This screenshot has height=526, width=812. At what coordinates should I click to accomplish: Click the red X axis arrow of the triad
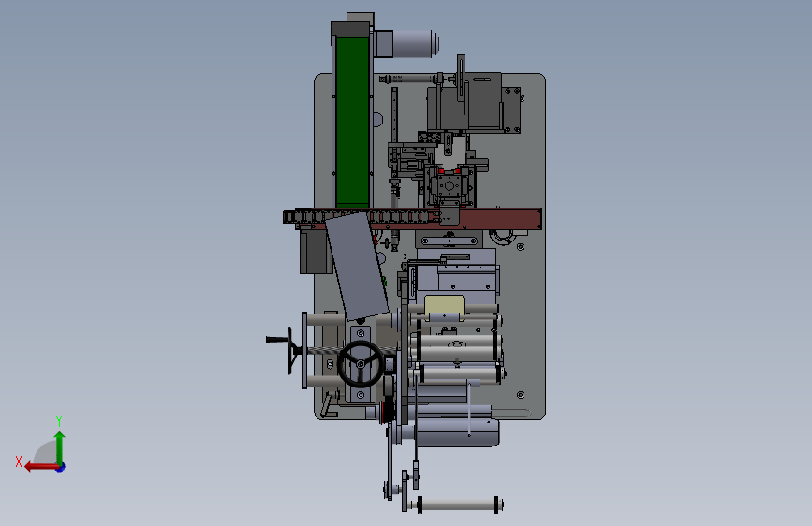pos(40,467)
